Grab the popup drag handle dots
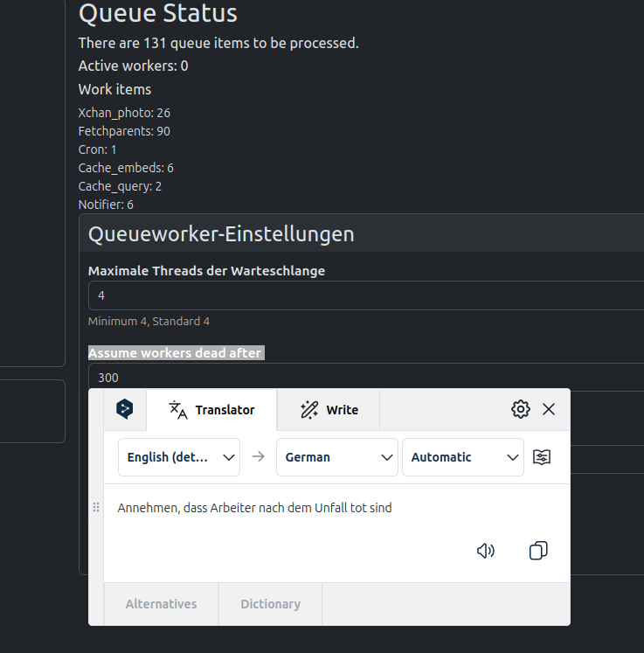The image size is (644, 653). [x=96, y=507]
